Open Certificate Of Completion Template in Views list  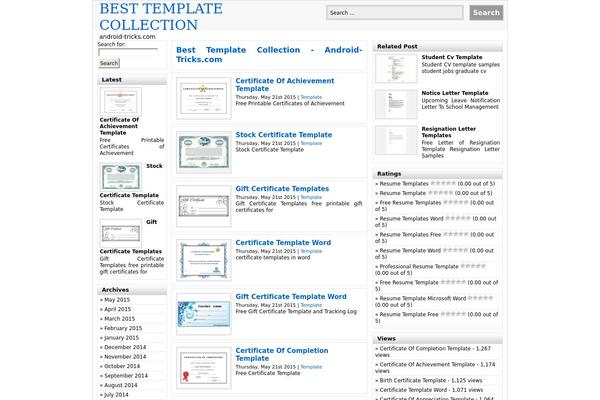click(x=425, y=349)
